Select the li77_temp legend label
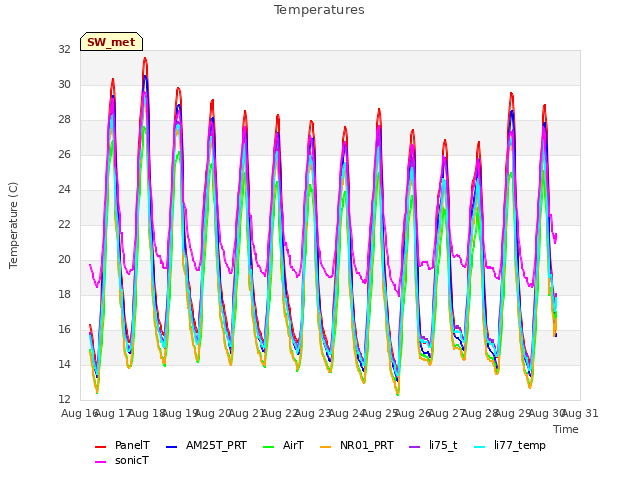This screenshot has height=480, width=640. click(x=520, y=445)
